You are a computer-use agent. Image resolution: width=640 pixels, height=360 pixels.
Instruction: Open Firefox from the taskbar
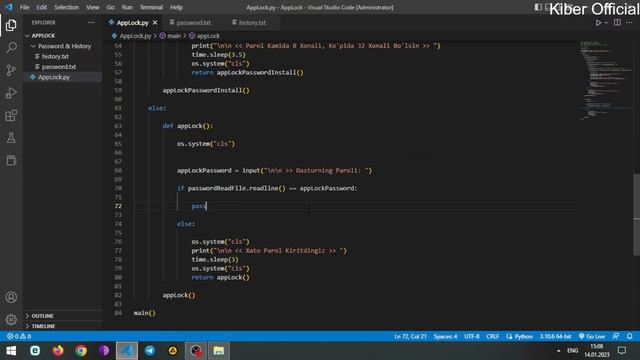(58, 351)
